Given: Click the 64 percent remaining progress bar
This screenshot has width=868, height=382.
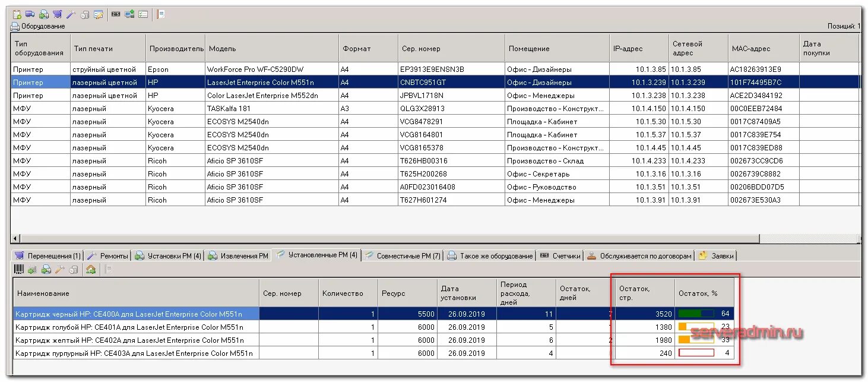Looking at the screenshot, I should pyautogui.click(x=696, y=313).
